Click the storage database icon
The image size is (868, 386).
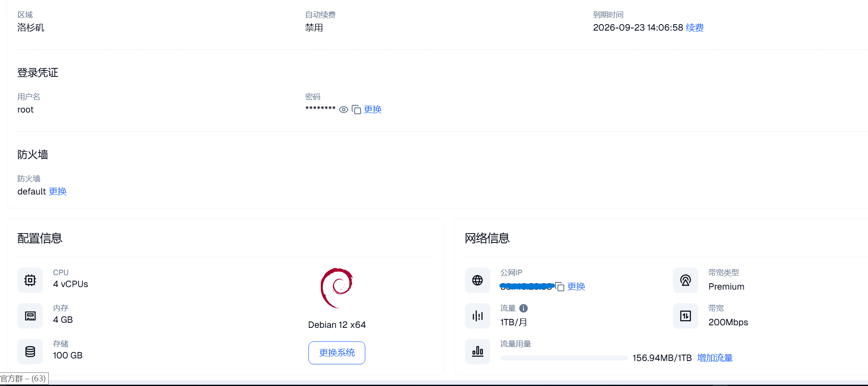pyautogui.click(x=30, y=352)
